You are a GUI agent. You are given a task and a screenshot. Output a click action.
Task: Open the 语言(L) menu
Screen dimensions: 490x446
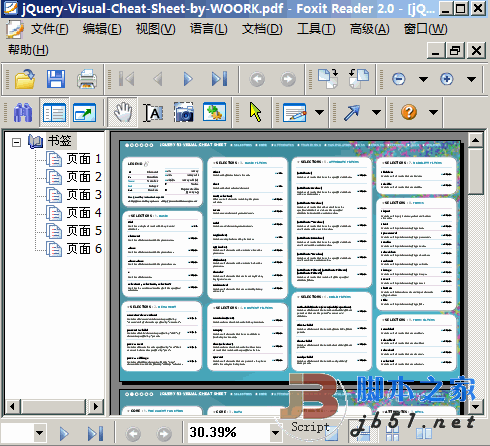coord(209,29)
